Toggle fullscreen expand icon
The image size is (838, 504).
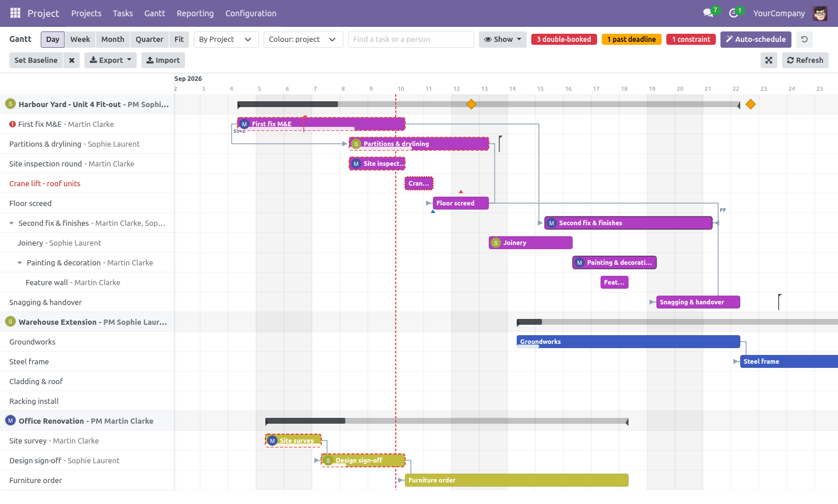(x=769, y=61)
